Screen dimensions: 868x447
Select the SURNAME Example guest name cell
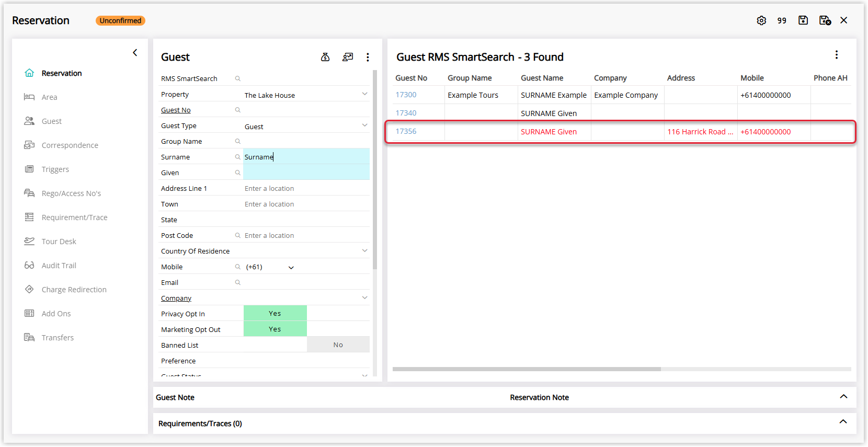554,95
